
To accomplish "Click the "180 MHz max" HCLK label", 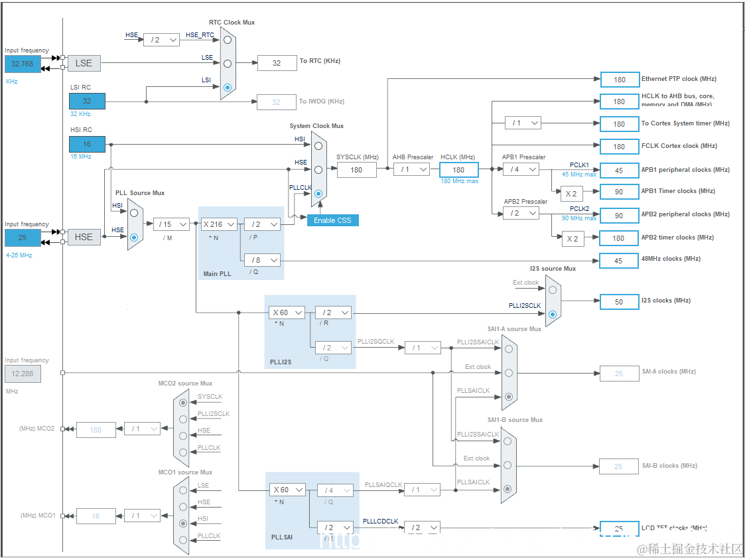I will 459,181.
